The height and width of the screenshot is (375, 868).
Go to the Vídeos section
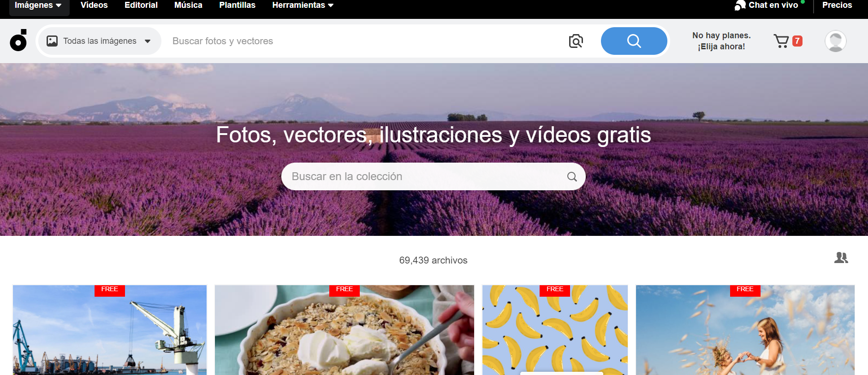click(x=94, y=5)
